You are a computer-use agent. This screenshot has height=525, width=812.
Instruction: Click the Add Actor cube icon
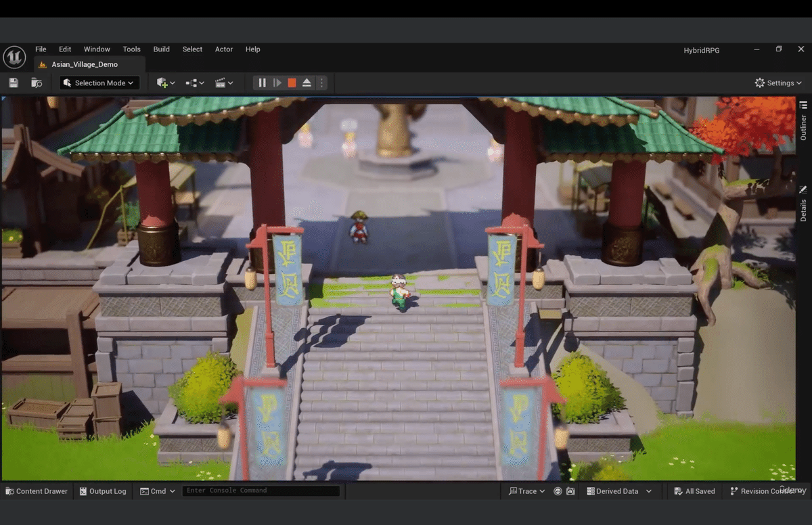[x=162, y=83]
